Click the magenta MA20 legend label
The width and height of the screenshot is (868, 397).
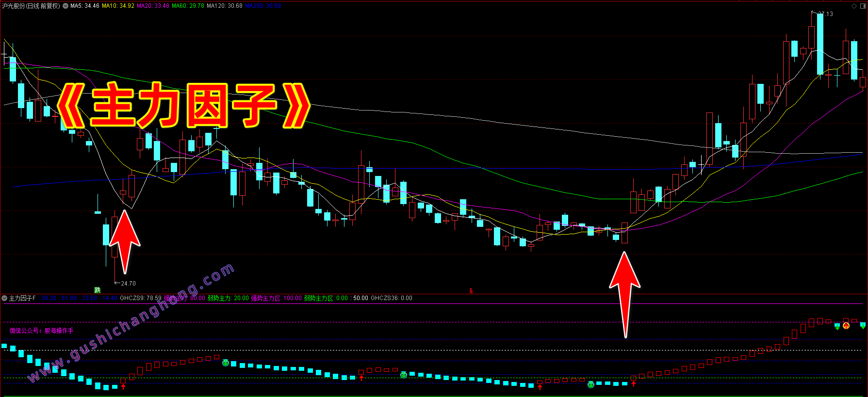pyautogui.click(x=153, y=6)
